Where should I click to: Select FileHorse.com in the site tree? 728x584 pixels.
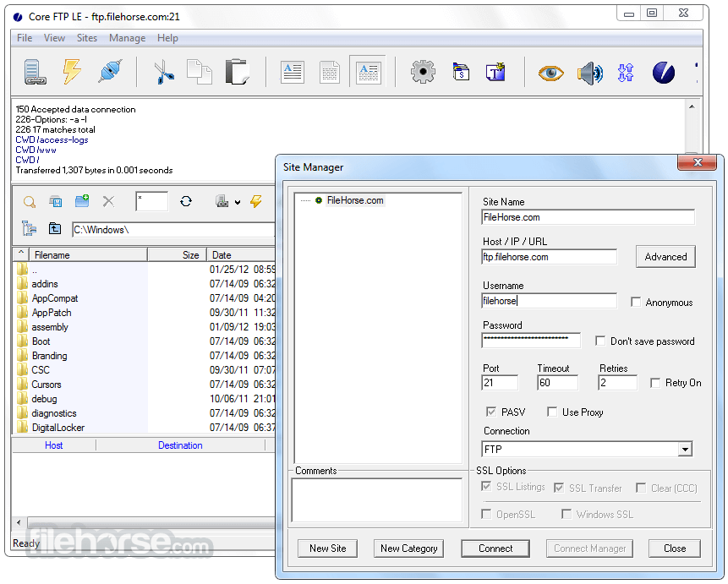click(x=355, y=200)
